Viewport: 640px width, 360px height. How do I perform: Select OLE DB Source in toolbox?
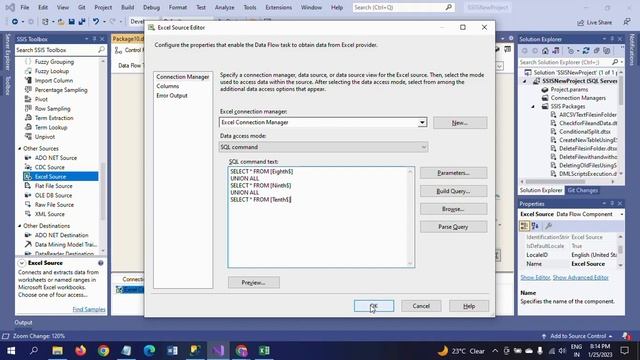53,195
